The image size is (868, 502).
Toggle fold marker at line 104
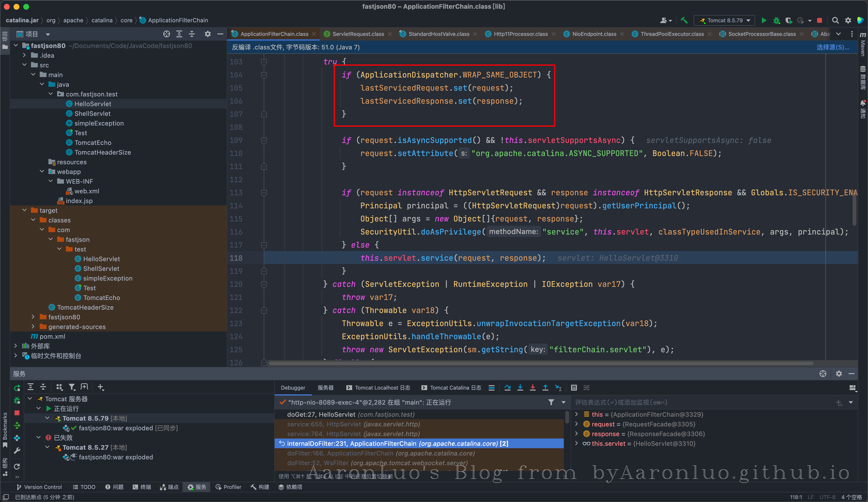click(x=264, y=75)
